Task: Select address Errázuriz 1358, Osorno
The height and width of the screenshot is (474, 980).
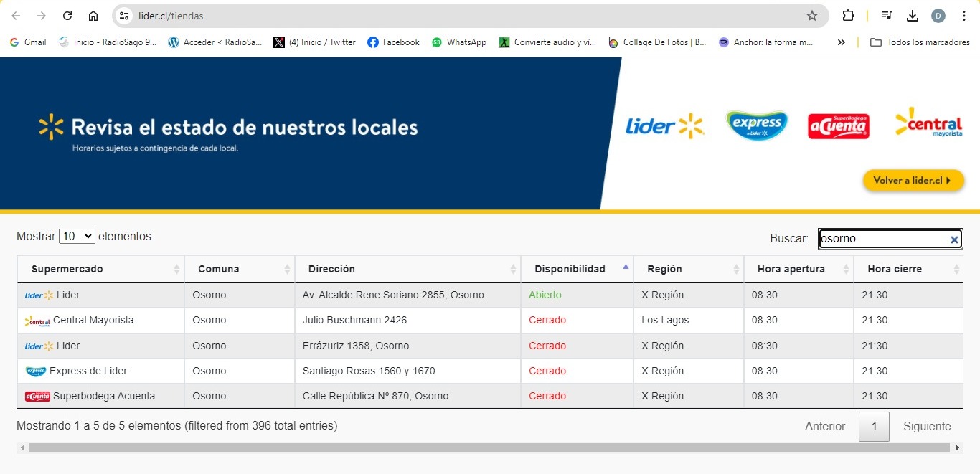Action: [356, 346]
